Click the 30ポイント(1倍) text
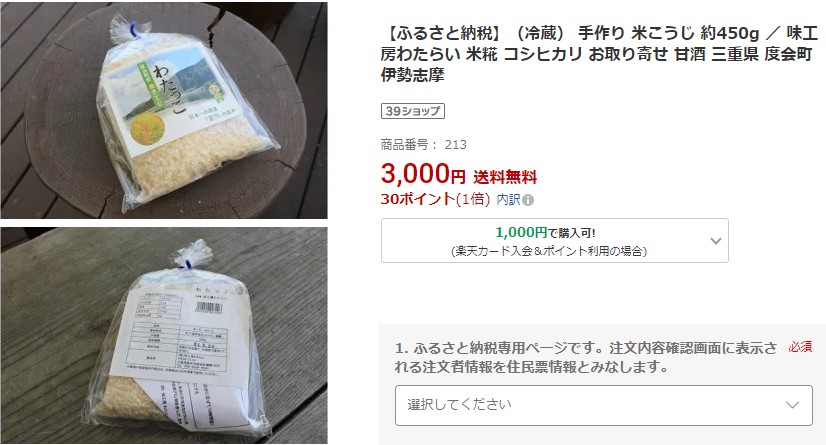Image resolution: width=826 pixels, height=445 pixels. (x=435, y=199)
